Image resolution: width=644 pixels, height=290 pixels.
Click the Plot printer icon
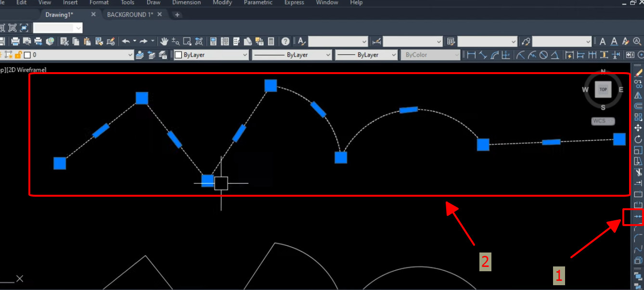(15, 41)
